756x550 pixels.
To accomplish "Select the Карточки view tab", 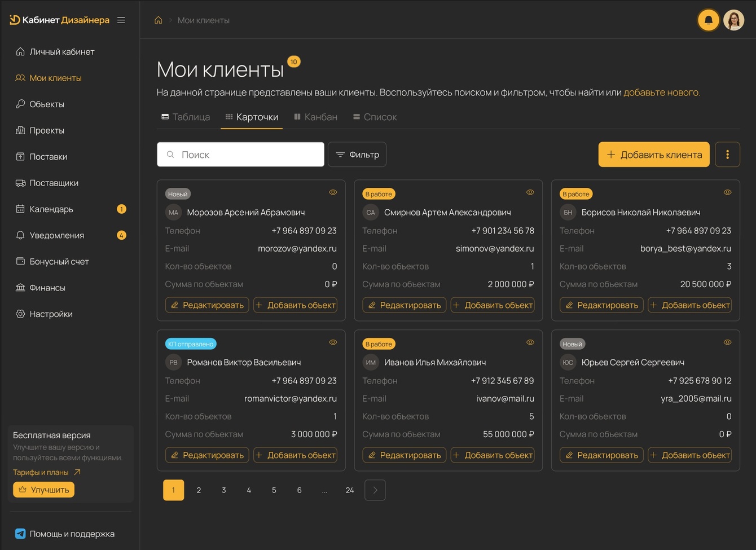I will [252, 117].
